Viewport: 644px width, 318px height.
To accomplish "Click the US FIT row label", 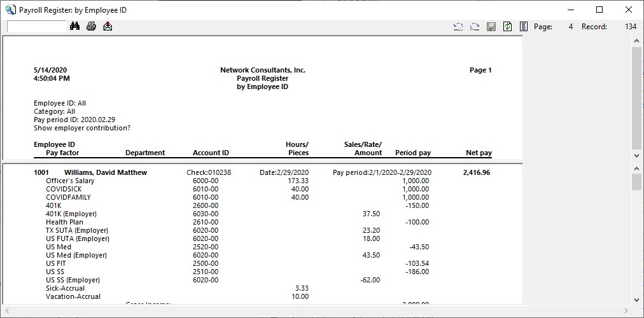I will [x=55, y=263].
